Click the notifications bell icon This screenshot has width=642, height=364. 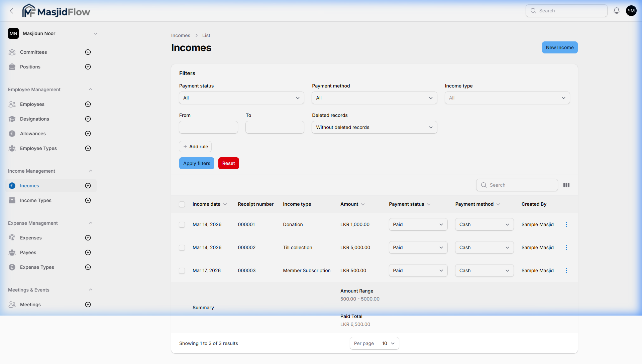tap(616, 11)
